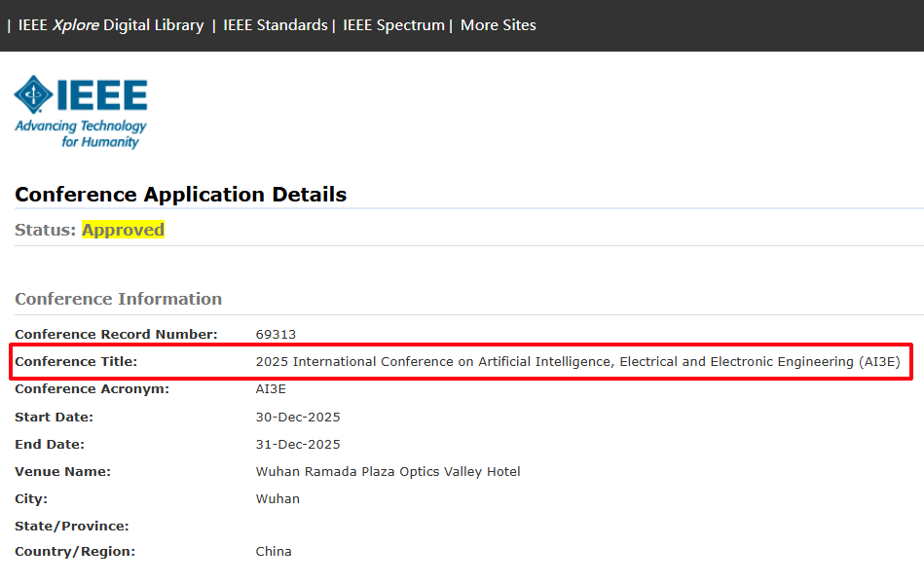Click the State/Province field label
The width and height of the screenshot is (924, 583).
(71, 526)
